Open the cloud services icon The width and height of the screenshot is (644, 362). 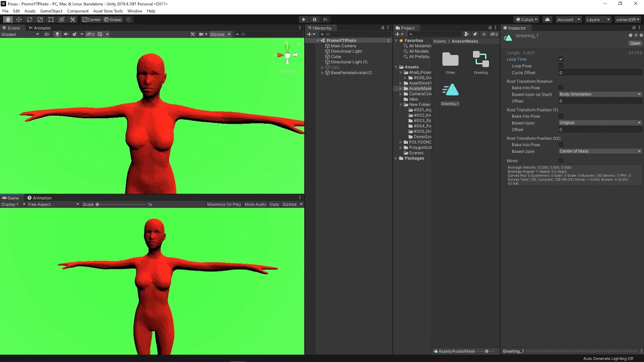[547, 20]
